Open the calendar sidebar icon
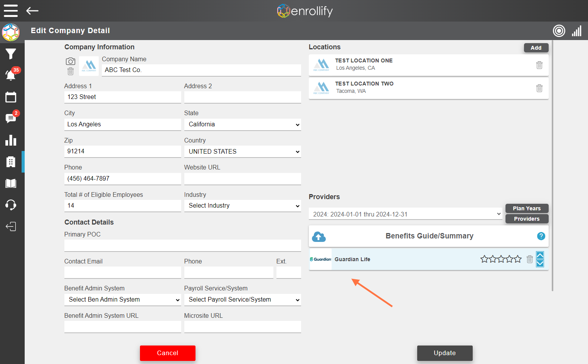588x364 pixels. (x=11, y=97)
